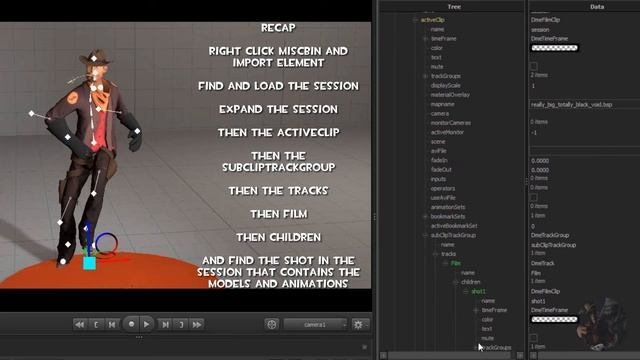Open the shot1 color swatch
This screenshot has width=640, height=360.
(554, 319)
